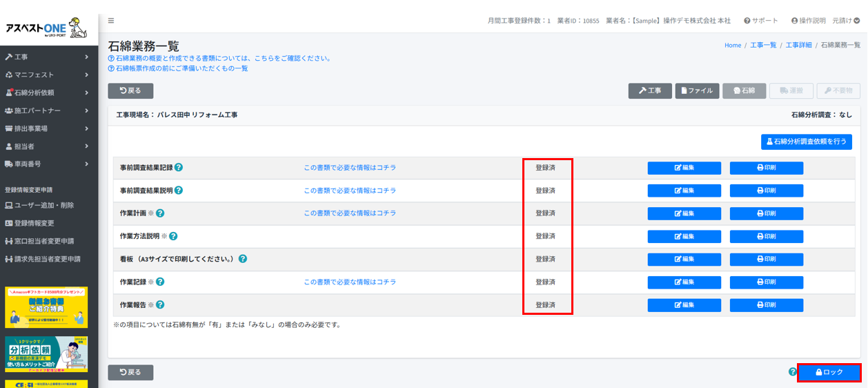The height and width of the screenshot is (388, 868).
Task: Expand マニフェスト in the sidebar
Action: [47, 75]
